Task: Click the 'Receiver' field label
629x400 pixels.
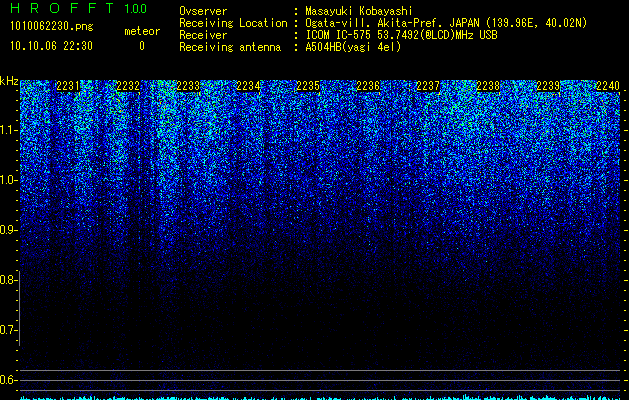Action: pos(203,35)
